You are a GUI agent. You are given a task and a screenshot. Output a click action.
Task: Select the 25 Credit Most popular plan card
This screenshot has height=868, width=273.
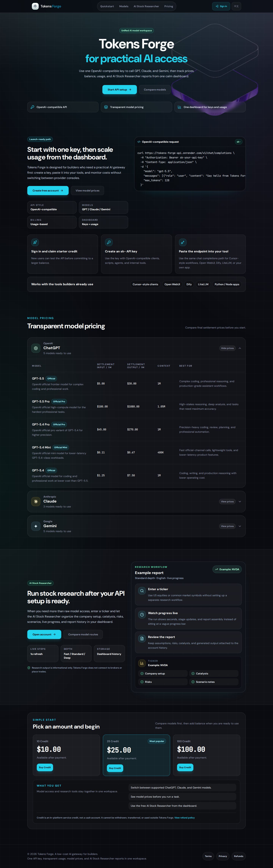pyautogui.click(x=136, y=755)
